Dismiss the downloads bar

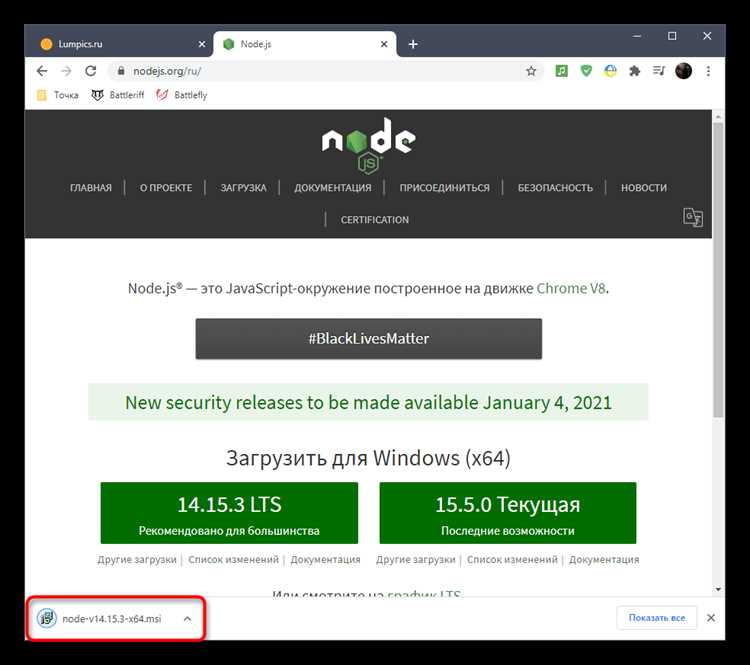click(x=711, y=618)
